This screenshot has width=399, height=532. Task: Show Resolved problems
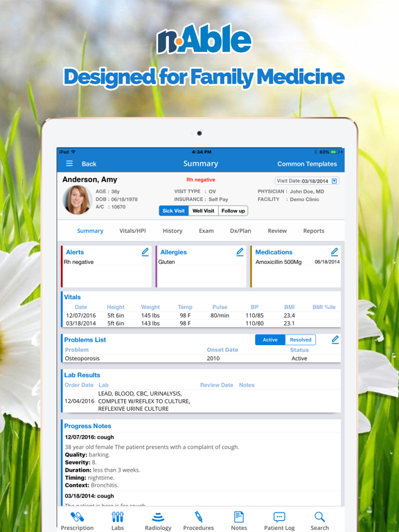pyautogui.click(x=301, y=339)
